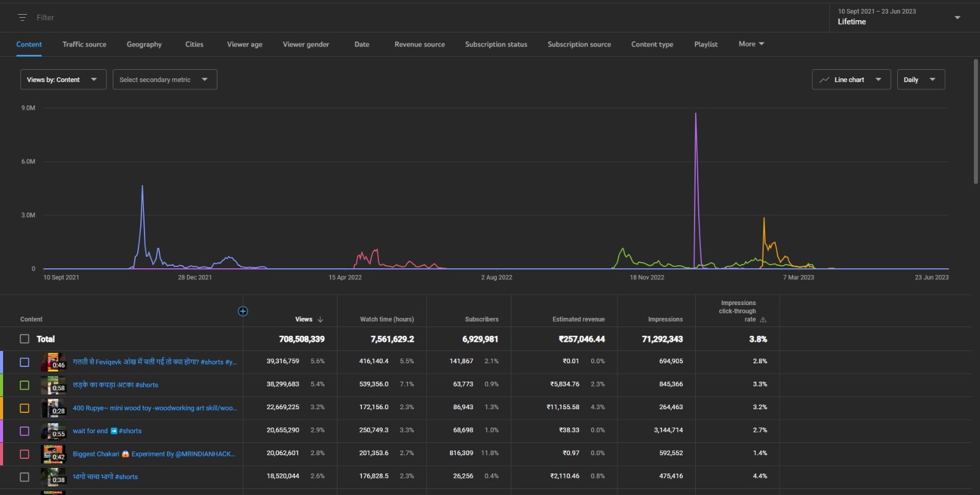Toggle the purple checkbox for wait for end
The image size is (980, 495).
(24, 431)
